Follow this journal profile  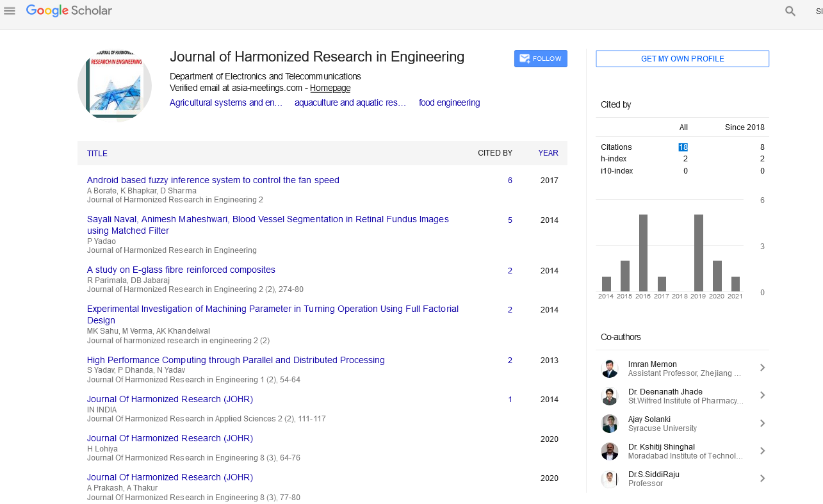[x=541, y=58]
